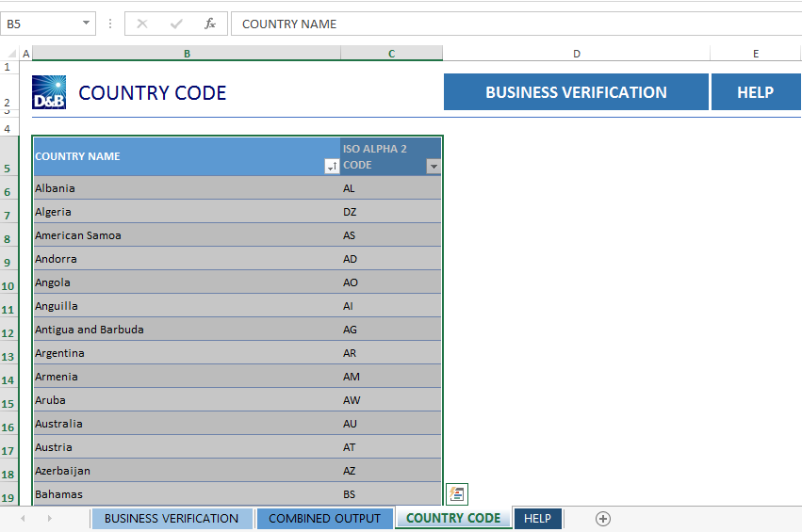Click the Anguilla cell
This screenshot has height=532, width=802.
coord(187,306)
